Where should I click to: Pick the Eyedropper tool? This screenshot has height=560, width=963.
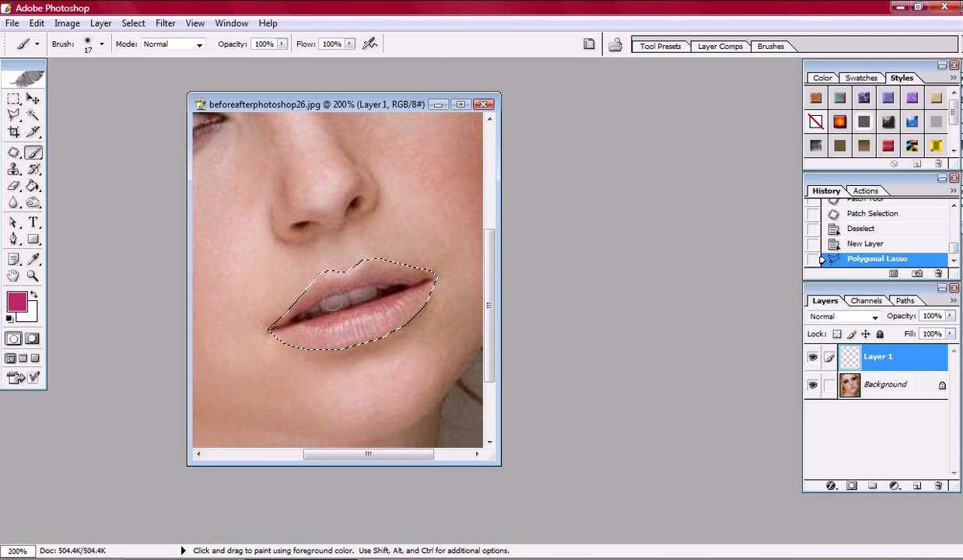tap(33, 259)
